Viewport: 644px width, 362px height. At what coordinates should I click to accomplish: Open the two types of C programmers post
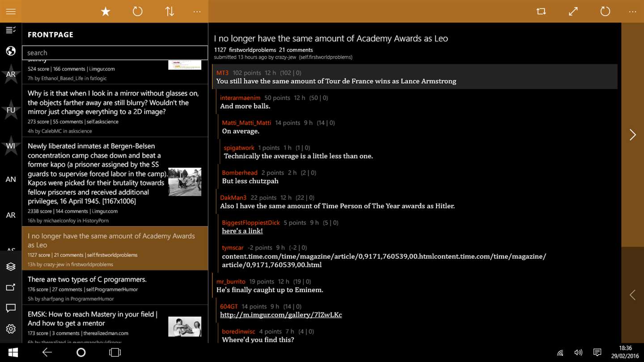coord(115,288)
